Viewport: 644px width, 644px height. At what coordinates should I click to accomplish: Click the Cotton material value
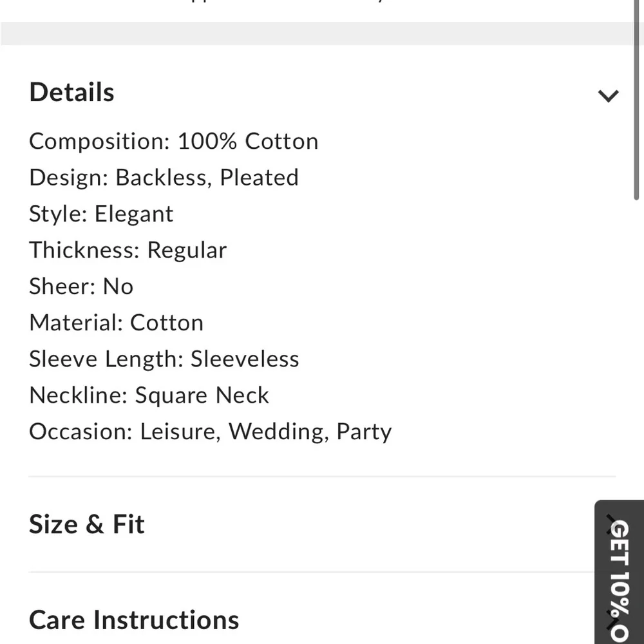point(167,322)
